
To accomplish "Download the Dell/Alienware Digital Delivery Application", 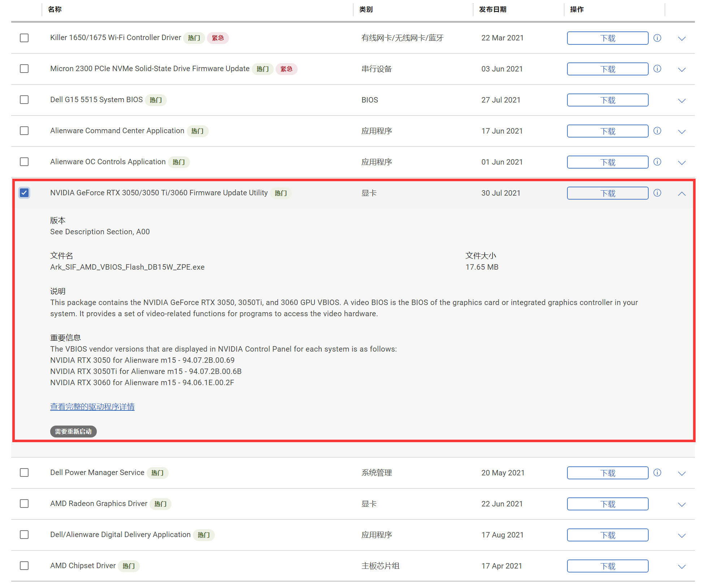I will 607,535.
